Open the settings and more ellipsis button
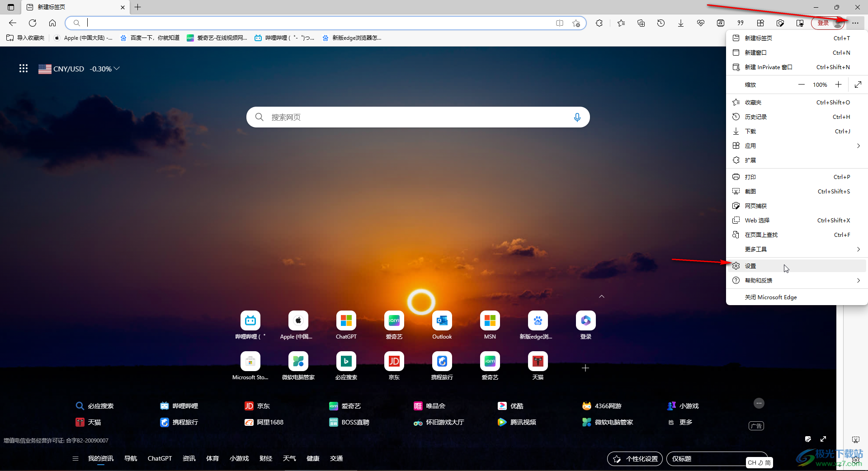Image resolution: width=868 pixels, height=471 pixels. (x=855, y=23)
